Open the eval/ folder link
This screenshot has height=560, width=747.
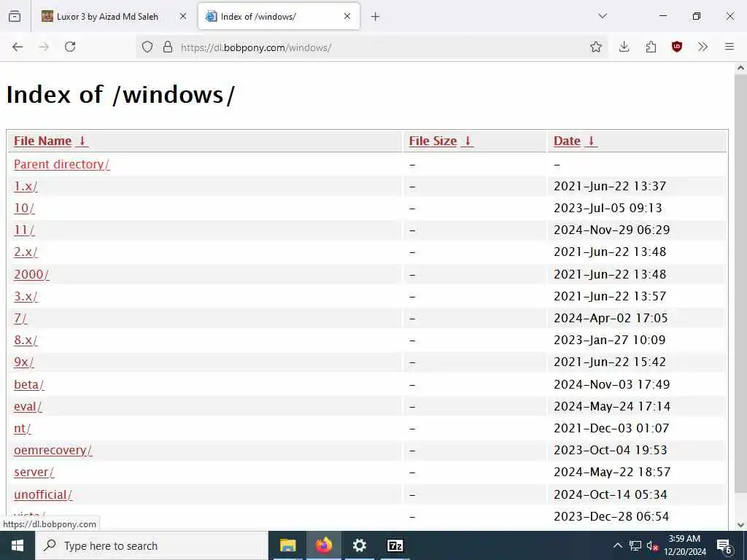point(28,406)
